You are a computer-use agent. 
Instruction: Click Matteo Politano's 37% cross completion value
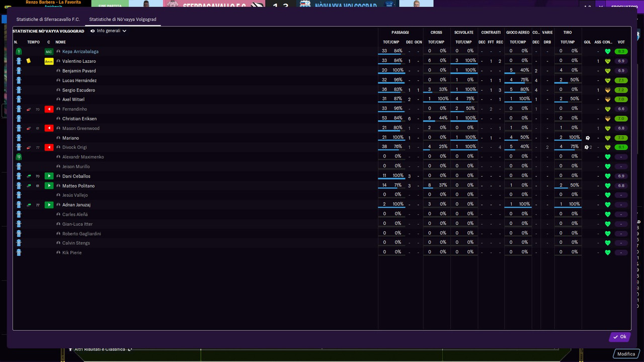pyautogui.click(x=443, y=186)
